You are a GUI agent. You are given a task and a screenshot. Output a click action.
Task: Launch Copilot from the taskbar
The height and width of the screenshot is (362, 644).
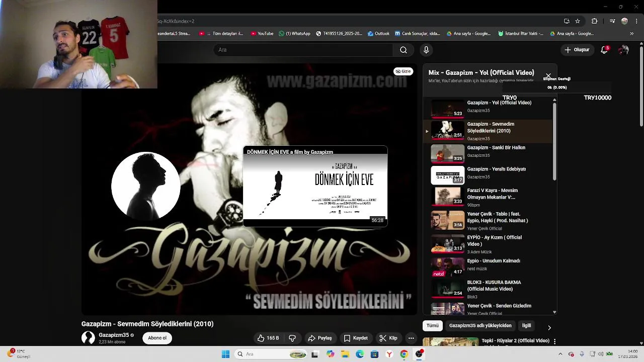pos(330,354)
